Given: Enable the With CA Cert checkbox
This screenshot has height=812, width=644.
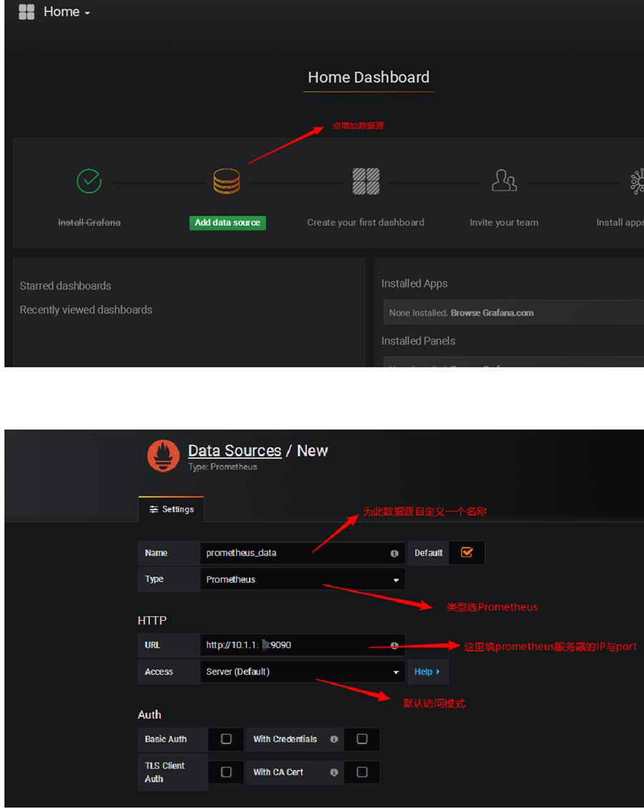Looking at the screenshot, I should click(362, 772).
